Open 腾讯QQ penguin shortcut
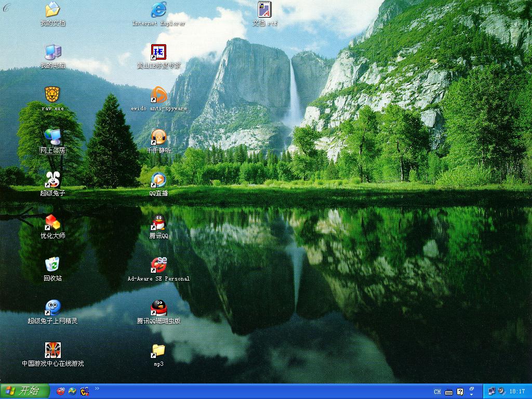Viewport: 532px width, 399px height. click(158, 222)
